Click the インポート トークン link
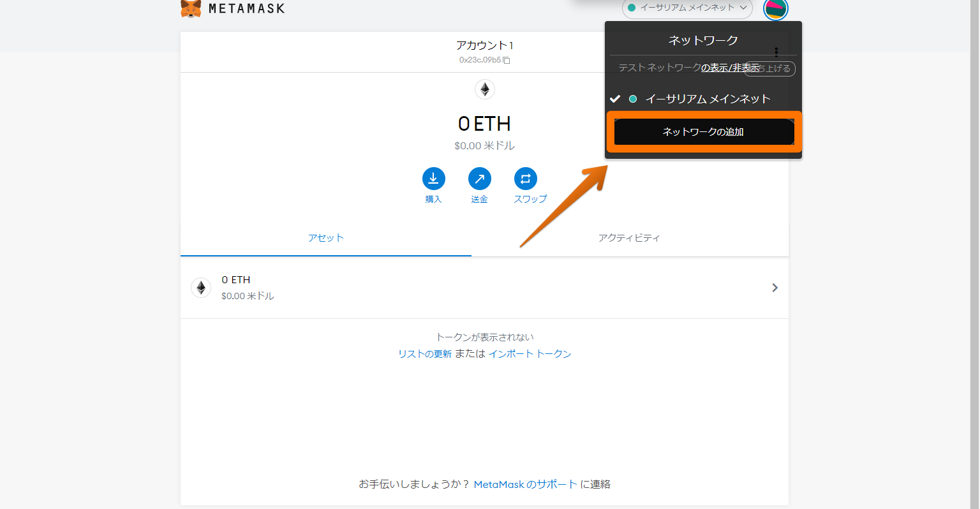980x509 pixels. point(530,354)
